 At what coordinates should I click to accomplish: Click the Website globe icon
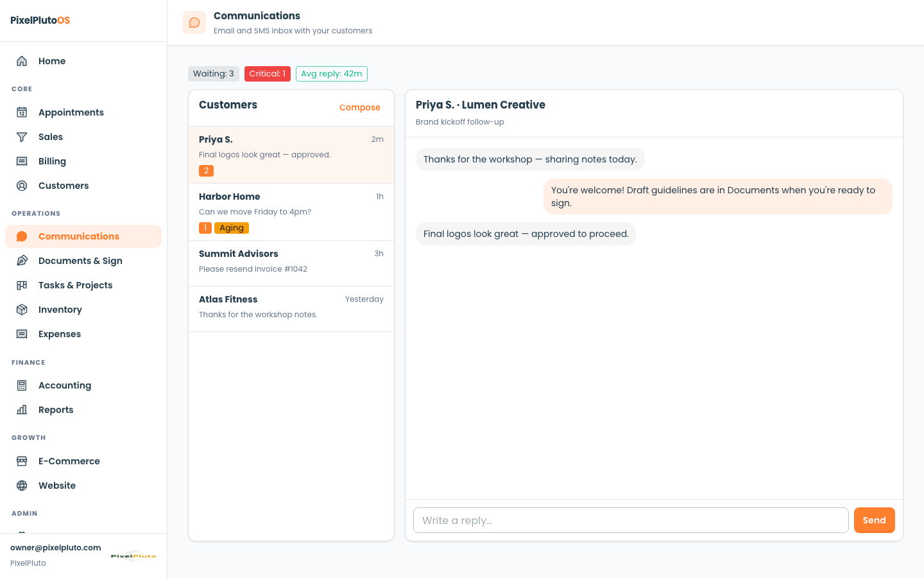[x=22, y=486]
